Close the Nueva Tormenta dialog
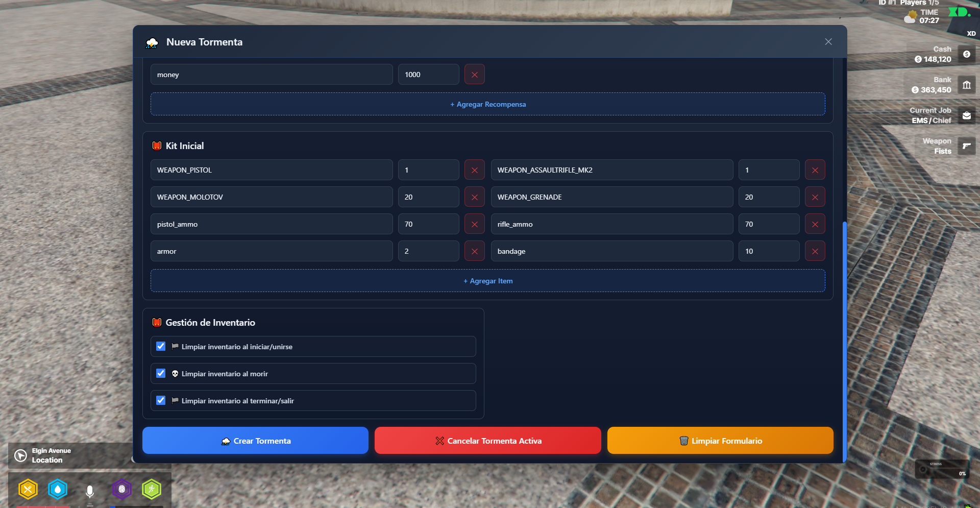 (828, 42)
